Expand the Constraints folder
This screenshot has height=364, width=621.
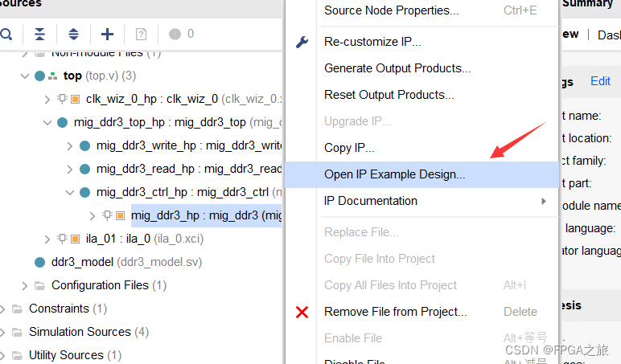coord(2,309)
